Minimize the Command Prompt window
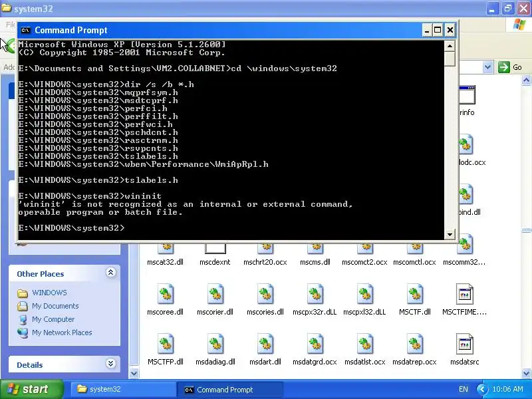This screenshot has width=532, height=399. tap(427, 30)
